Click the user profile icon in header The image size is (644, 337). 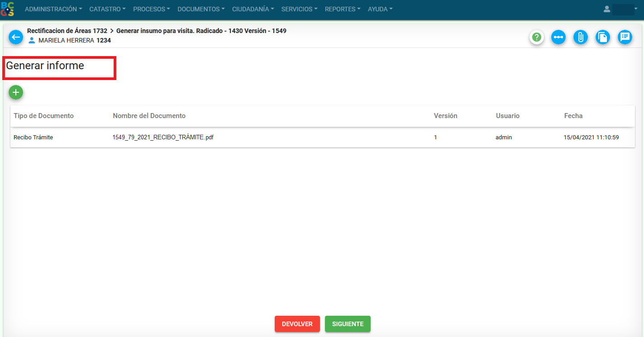(x=607, y=9)
